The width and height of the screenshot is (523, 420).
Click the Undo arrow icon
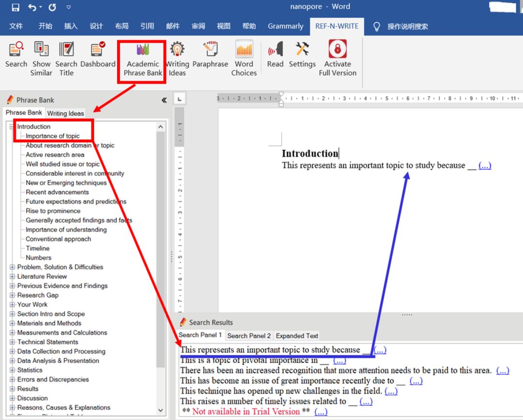(32, 7)
